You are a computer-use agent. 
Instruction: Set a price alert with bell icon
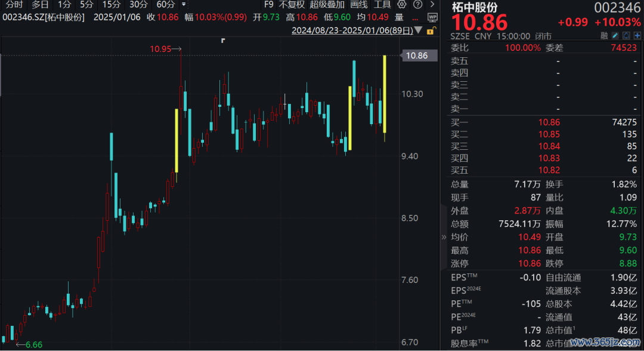click(626, 36)
